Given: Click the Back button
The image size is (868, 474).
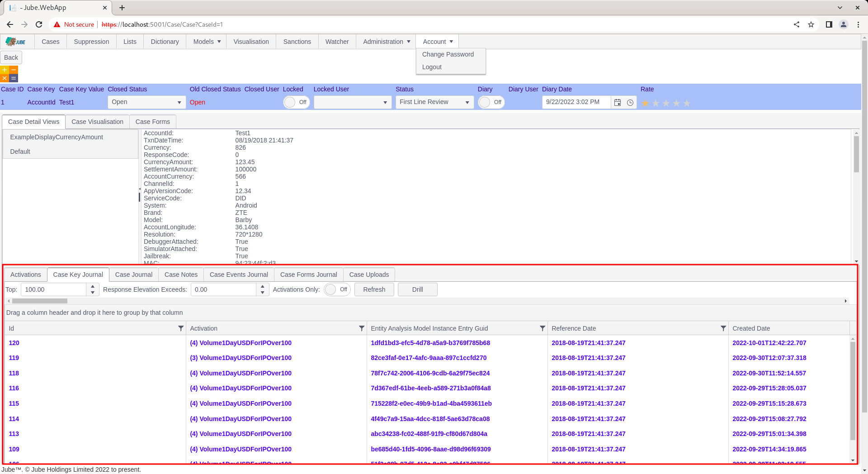Looking at the screenshot, I should coord(11,57).
